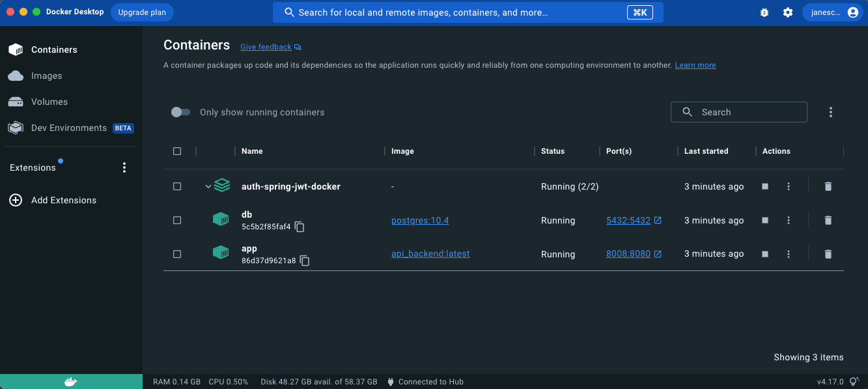Open Dev Environments from the sidebar
868x389 pixels.
pos(68,128)
